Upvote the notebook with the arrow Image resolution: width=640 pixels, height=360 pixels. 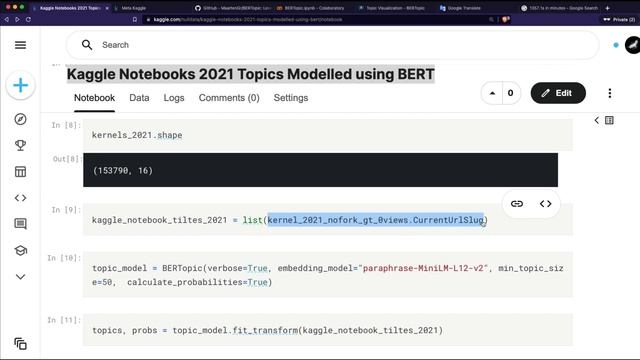coord(492,93)
